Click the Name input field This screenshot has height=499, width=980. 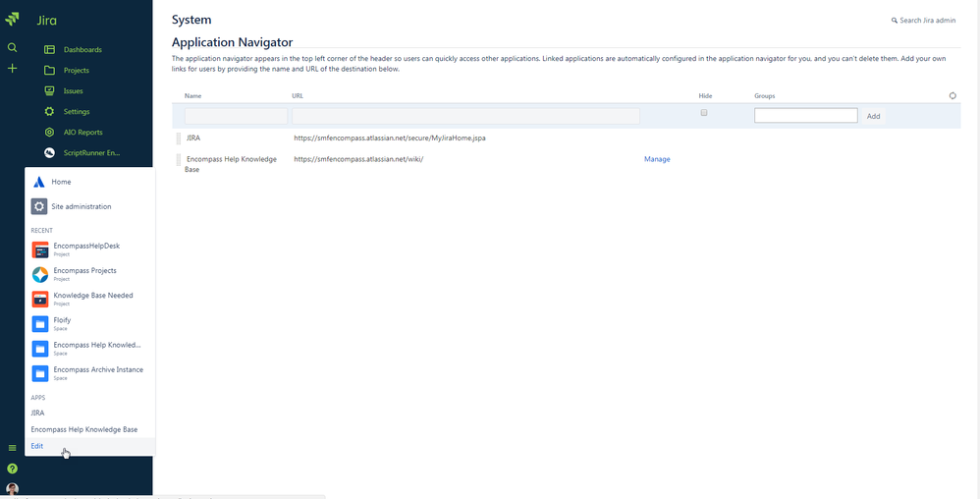(x=236, y=116)
